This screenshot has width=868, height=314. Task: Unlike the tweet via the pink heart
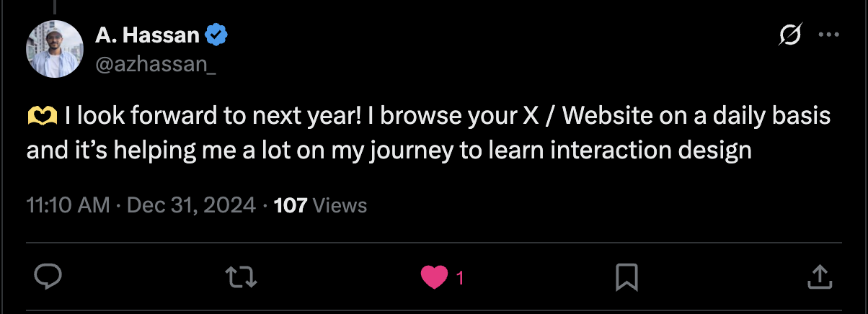434,277
